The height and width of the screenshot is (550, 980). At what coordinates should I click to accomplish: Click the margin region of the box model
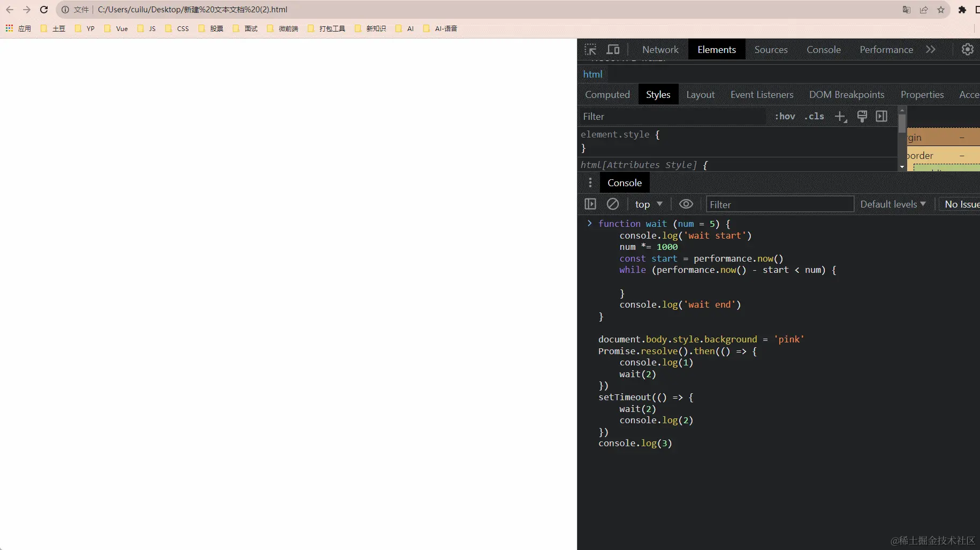943,137
